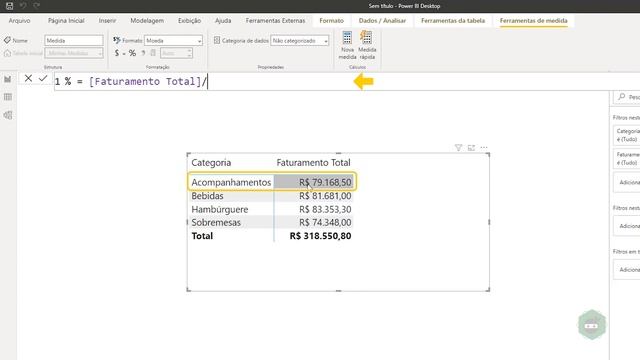Switch to Ferramentas de medida tab

coord(533,20)
